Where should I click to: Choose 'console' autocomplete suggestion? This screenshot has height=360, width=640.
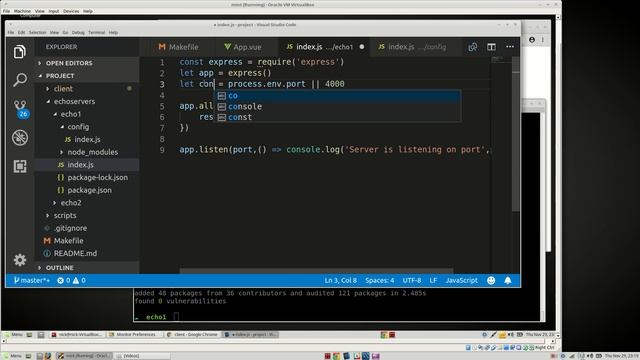coord(338,107)
